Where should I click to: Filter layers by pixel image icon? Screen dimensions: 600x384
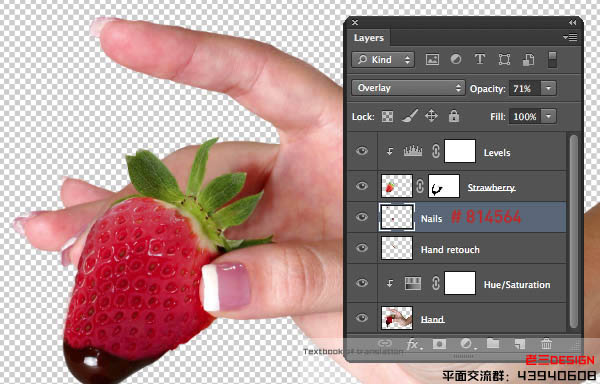pyautogui.click(x=432, y=60)
